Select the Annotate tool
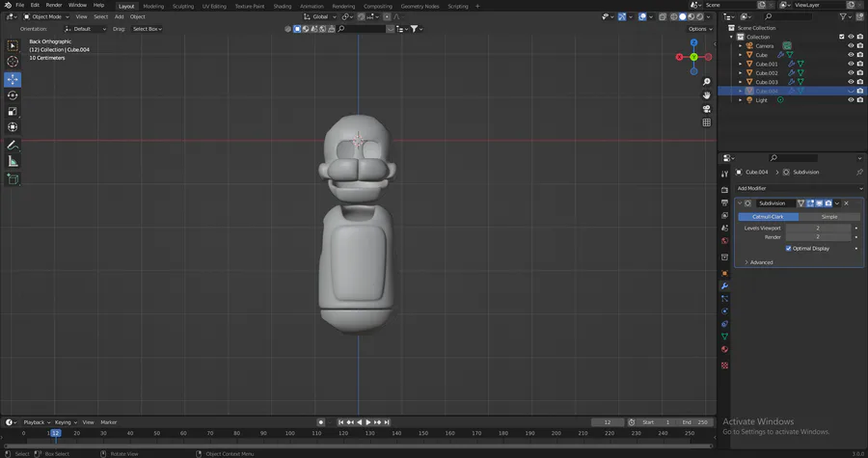The height and width of the screenshot is (458, 868). 13,146
